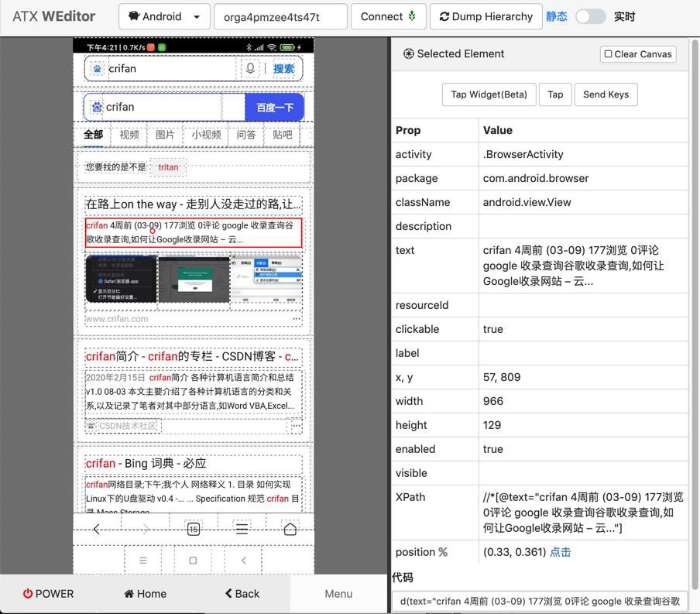The height and width of the screenshot is (614, 700).
Task: Click the right-hand blue menu thumbnail
Action: 266,280
